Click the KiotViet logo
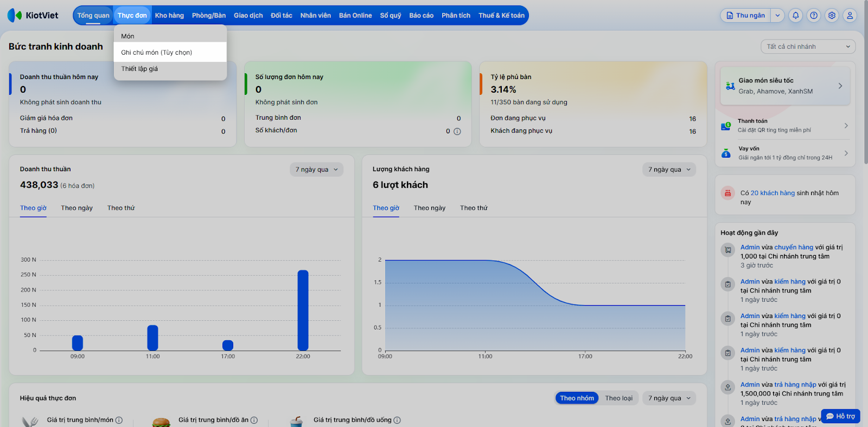This screenshot has width=868, height=427. click(x=33, y=15)
